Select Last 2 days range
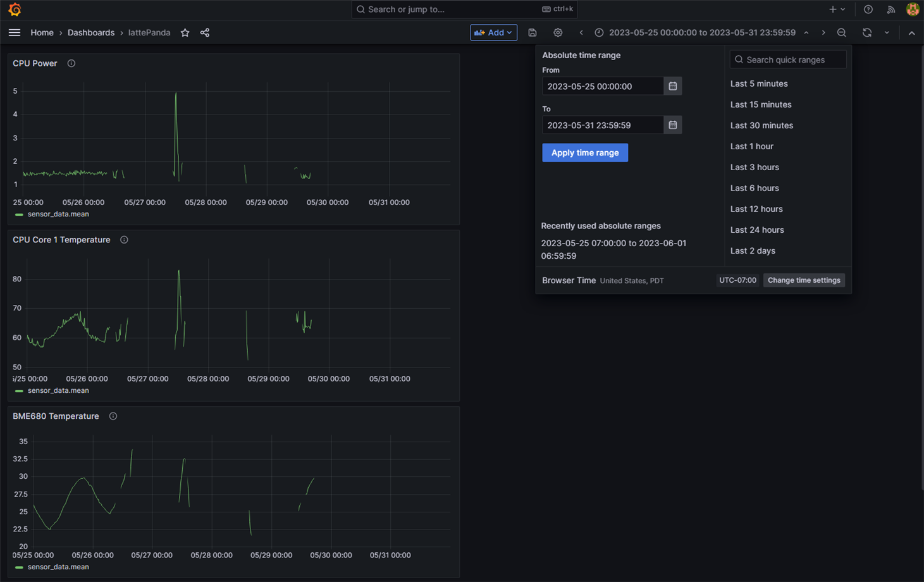 tap(753, 251)
